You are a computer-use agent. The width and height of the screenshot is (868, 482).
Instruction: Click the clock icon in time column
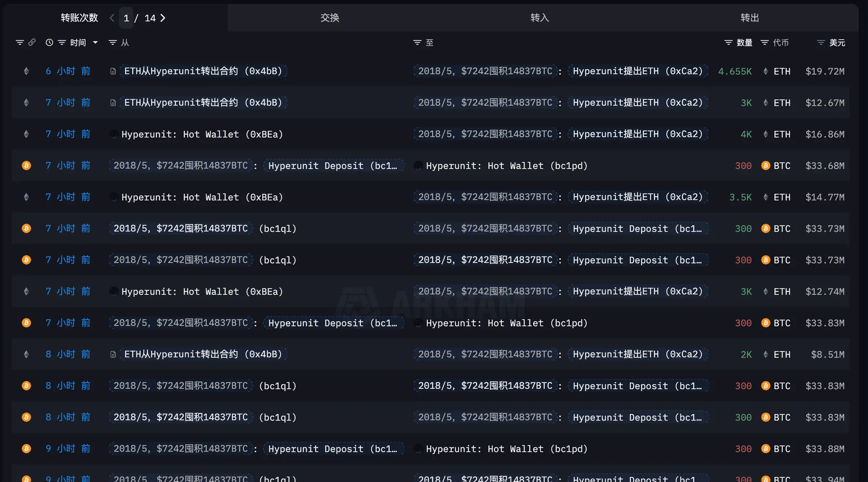49,42
